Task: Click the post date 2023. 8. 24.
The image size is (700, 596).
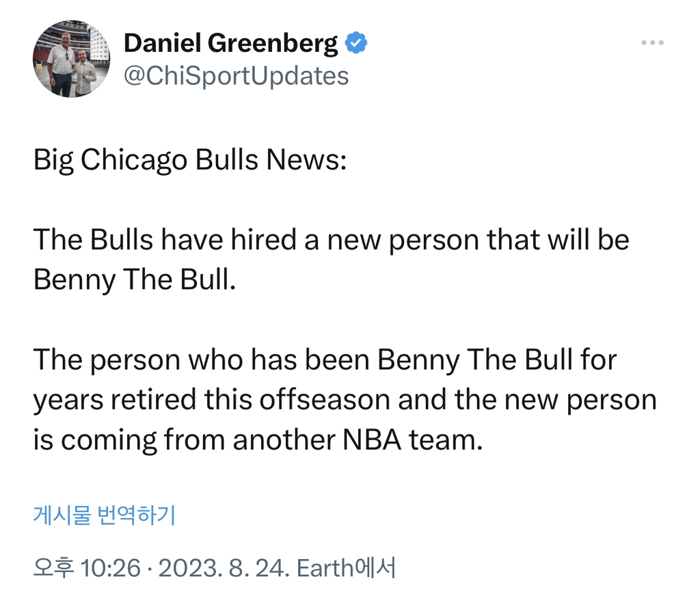Action: [x=215, y=567]
